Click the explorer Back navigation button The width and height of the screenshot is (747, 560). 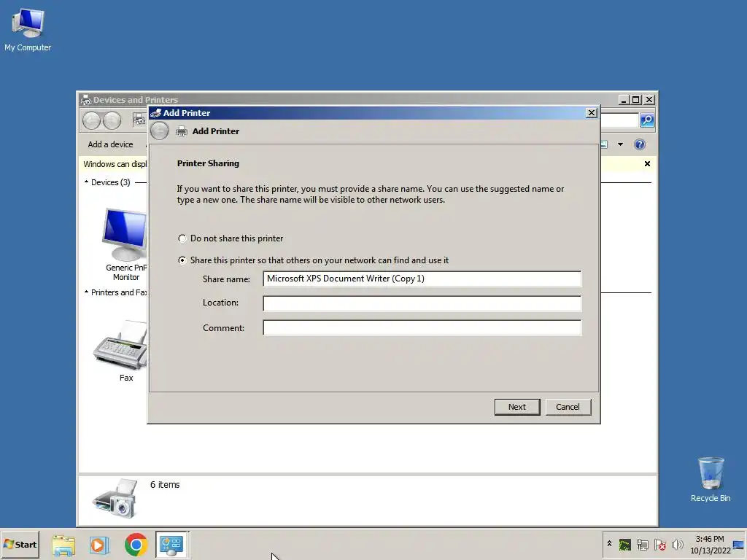(x=91, y=120)
